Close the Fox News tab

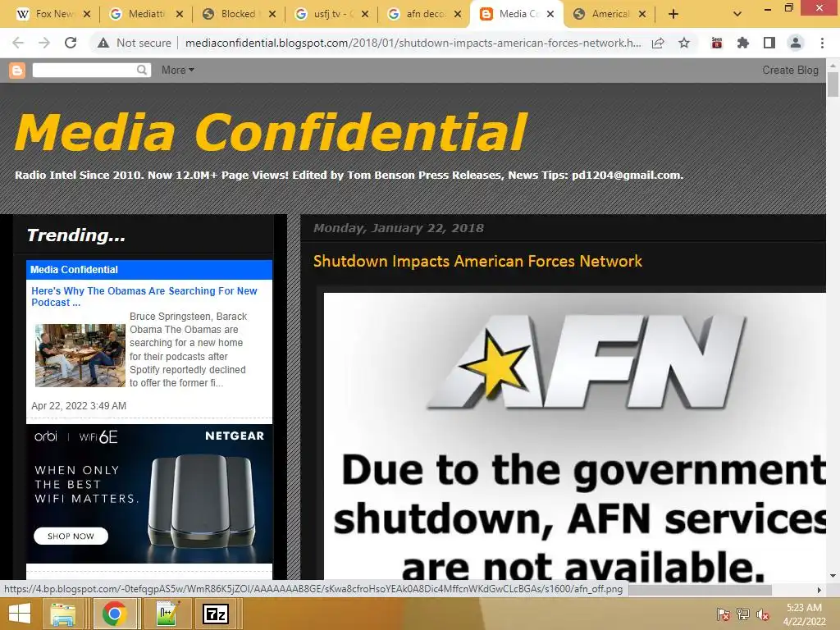coord(87,14)
